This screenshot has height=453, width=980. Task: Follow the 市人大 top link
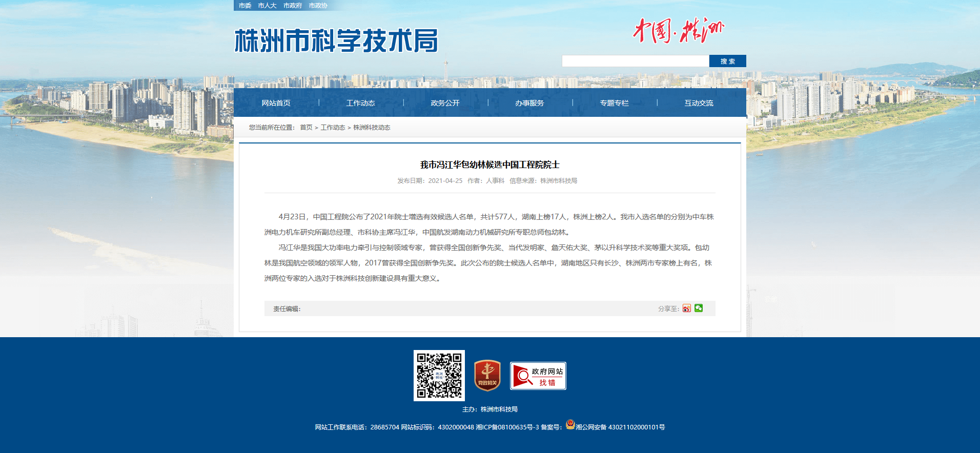point(267,6)
